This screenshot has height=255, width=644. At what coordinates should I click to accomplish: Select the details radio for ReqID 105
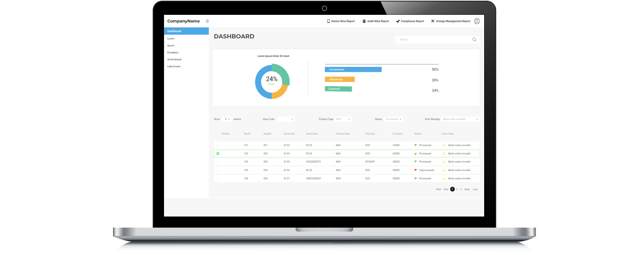[218, 178]
